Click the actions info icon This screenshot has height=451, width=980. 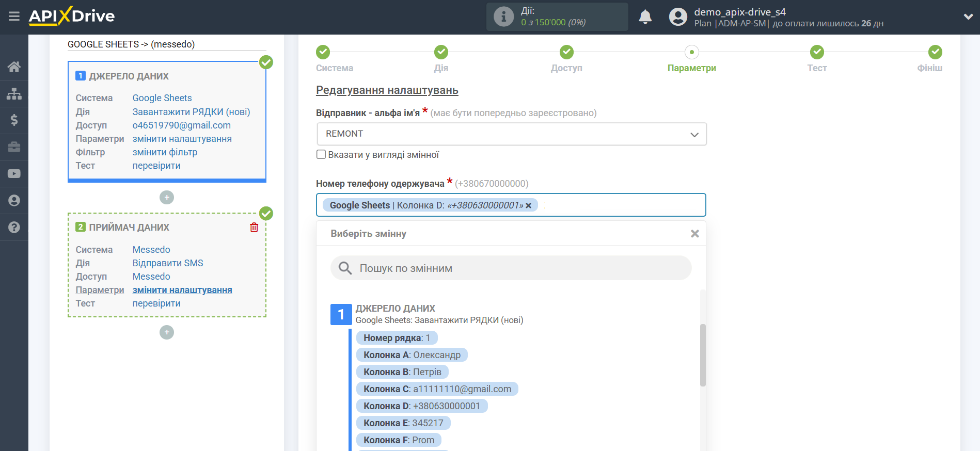coord(503,17)
